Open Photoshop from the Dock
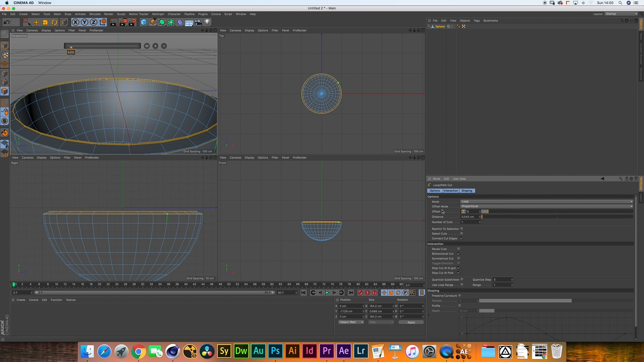Image resolution: width=644 pixels, height=362 pixels. pos(275,351)
